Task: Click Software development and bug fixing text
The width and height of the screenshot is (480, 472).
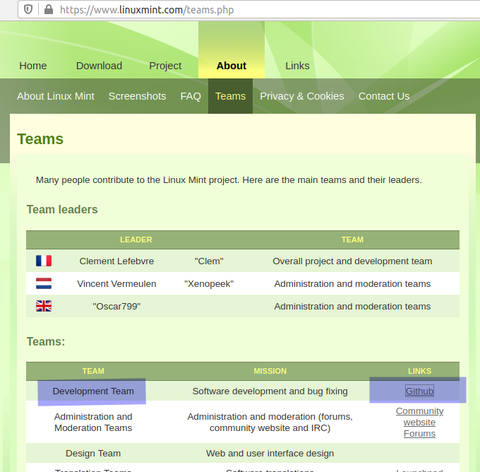Action: (x=270, y=391)
